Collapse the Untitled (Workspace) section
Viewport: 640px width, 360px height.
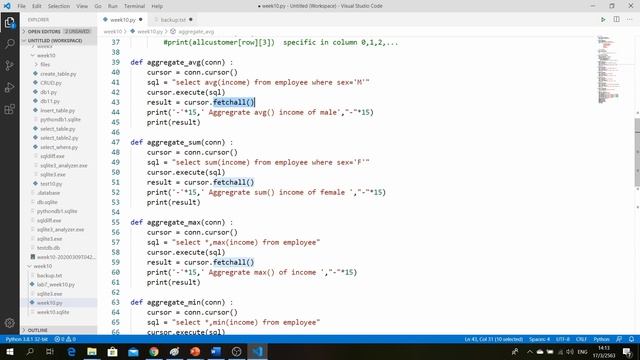point(58,40)
